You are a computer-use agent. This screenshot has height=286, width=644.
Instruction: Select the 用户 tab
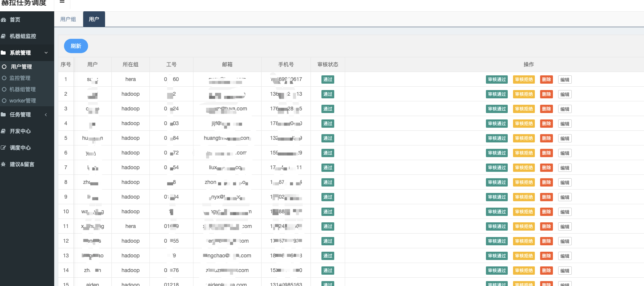[x=94, y=19]
